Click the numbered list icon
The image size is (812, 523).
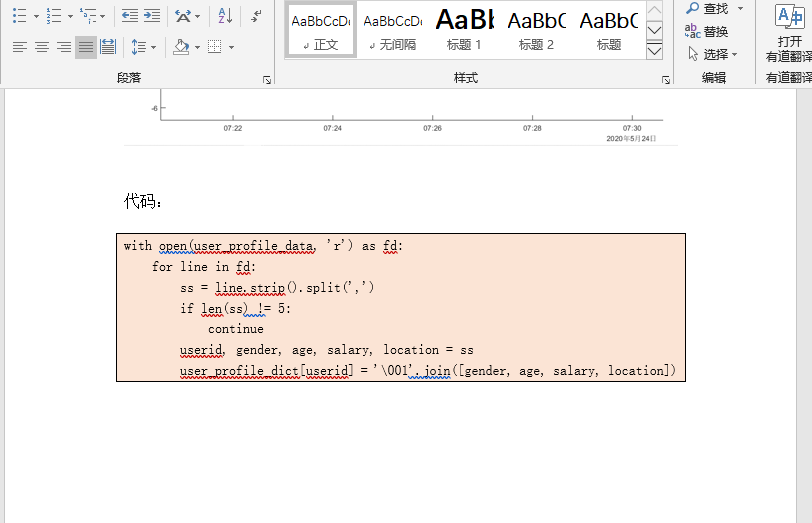(x=54, y=16)
